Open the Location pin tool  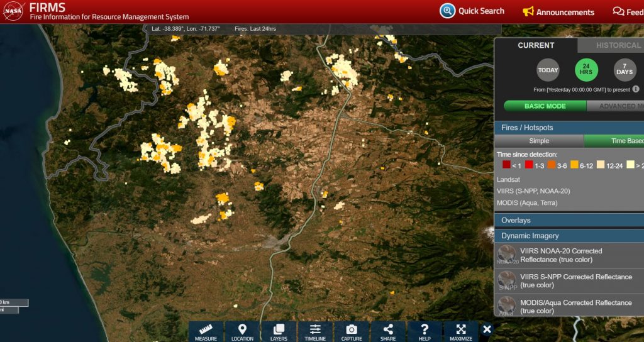(242, 331)
